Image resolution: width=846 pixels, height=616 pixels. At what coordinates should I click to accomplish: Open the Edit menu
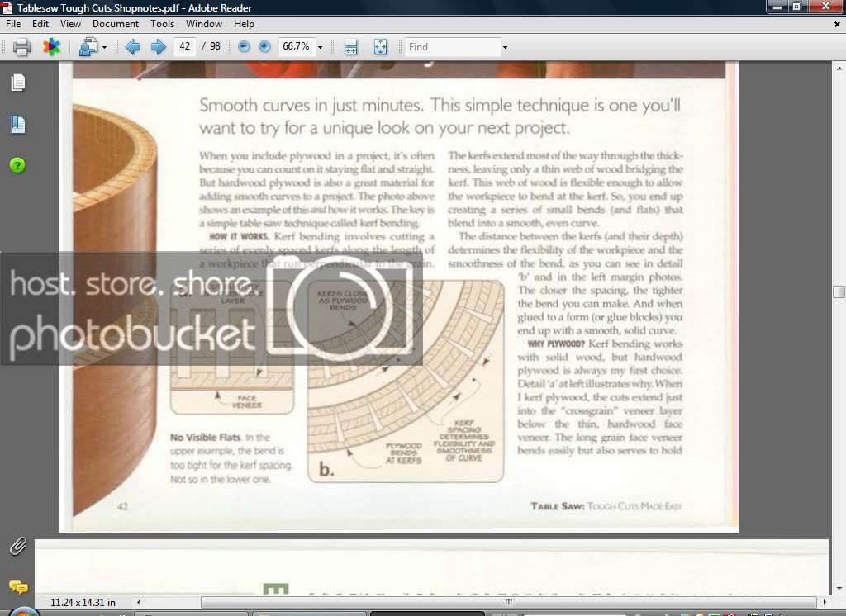point(40,24)
